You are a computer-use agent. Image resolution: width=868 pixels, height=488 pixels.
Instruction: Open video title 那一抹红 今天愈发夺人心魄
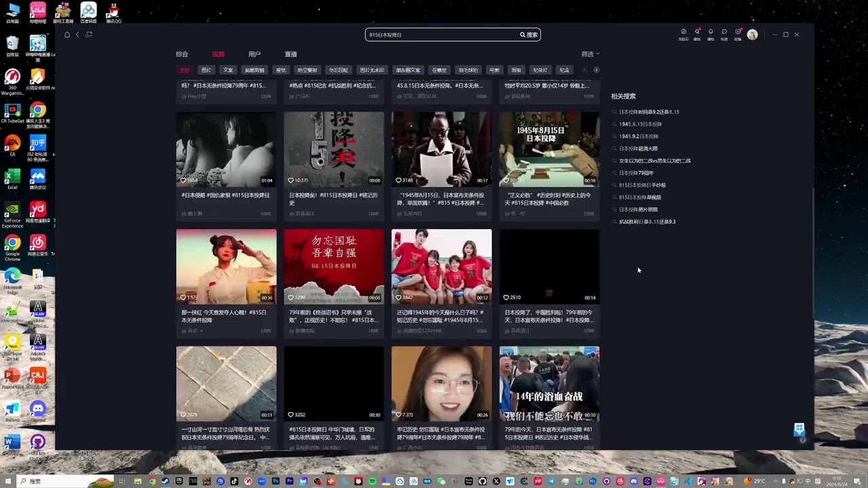tap(224, 316)
